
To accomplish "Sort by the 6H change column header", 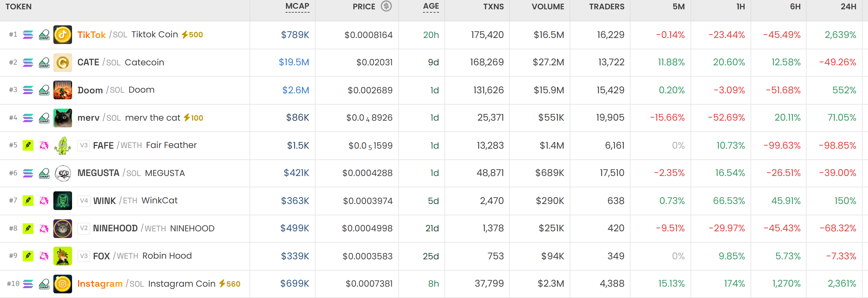I will [795, 7].
